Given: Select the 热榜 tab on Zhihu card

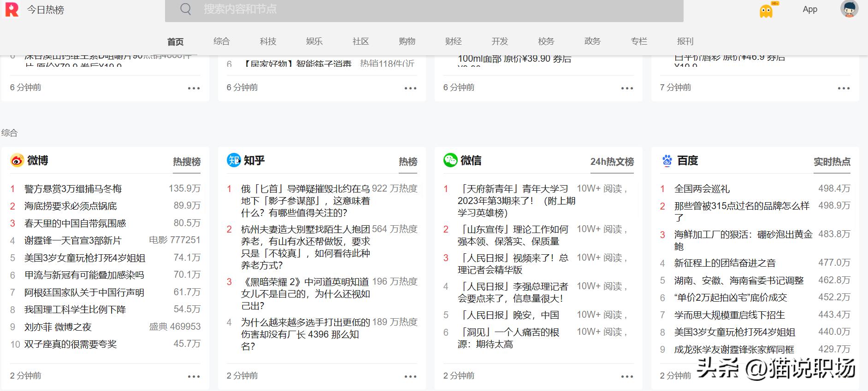Looking at the screenshot, I should (408, 162).
